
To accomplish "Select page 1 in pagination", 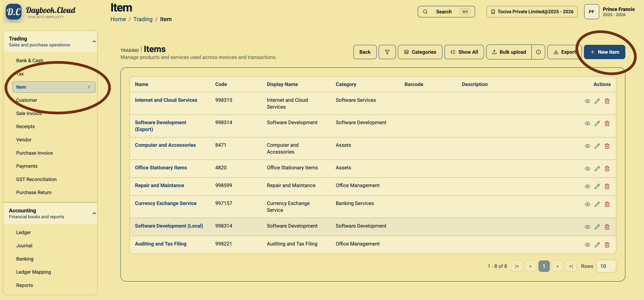I will tap(544, 266).
